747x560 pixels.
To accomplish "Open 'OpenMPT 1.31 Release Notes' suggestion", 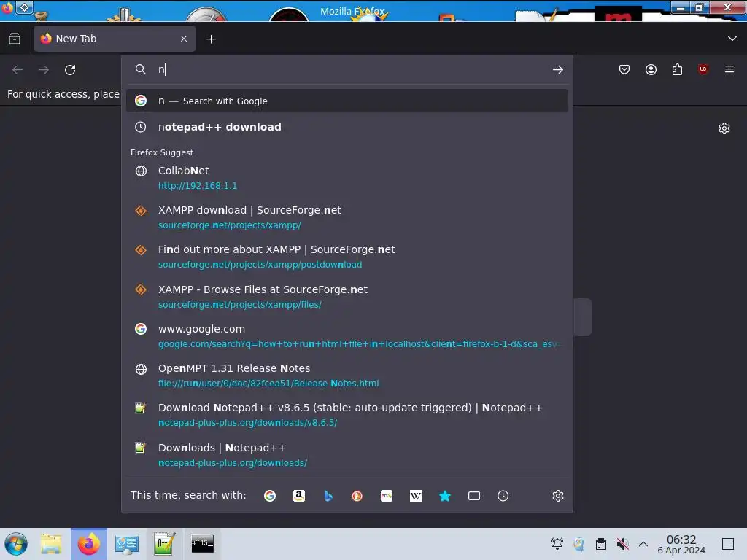I will click(x=347, y=376).
